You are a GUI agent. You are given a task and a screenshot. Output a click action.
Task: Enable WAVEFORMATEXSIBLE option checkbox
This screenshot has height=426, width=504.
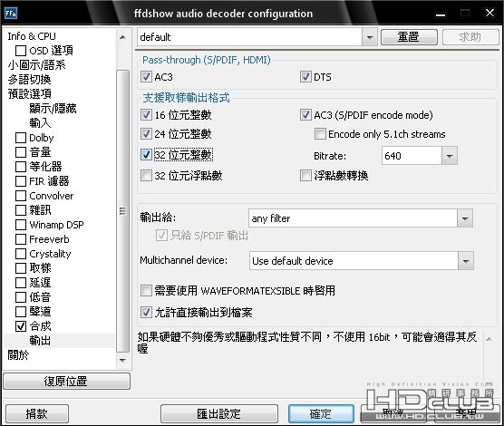(x=146, y=291)
